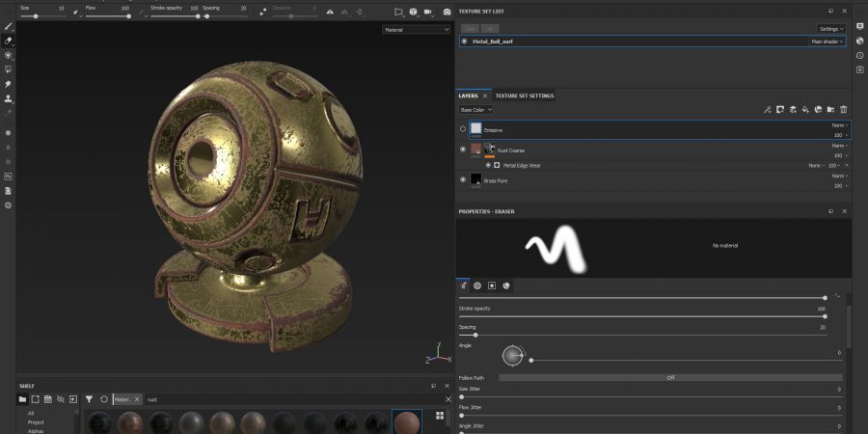Select the Paint brush tool
The height and width of the screenshot is (434, 868).
click(x=8, y=26)
